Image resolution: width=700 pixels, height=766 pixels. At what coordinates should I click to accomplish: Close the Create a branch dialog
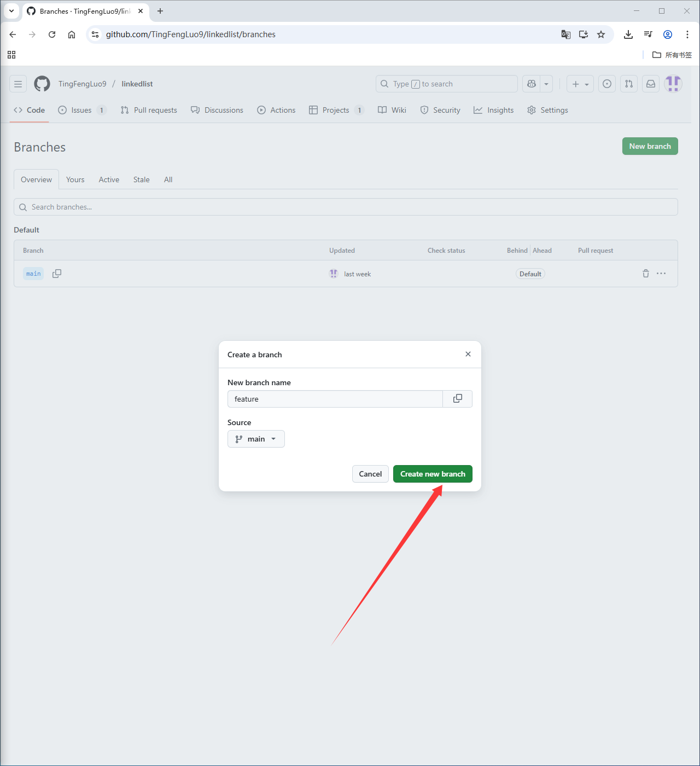(x=468, y=354)
